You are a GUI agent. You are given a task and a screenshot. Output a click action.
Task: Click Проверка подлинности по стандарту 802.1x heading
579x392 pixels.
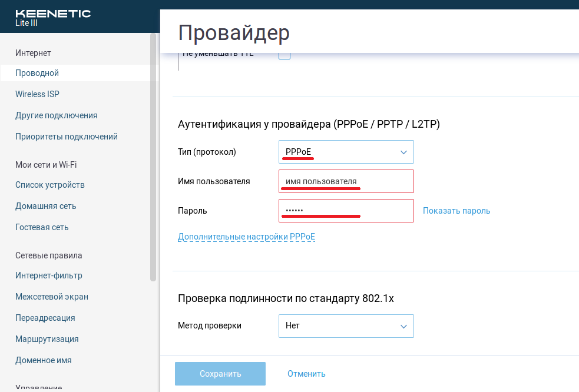286,298
